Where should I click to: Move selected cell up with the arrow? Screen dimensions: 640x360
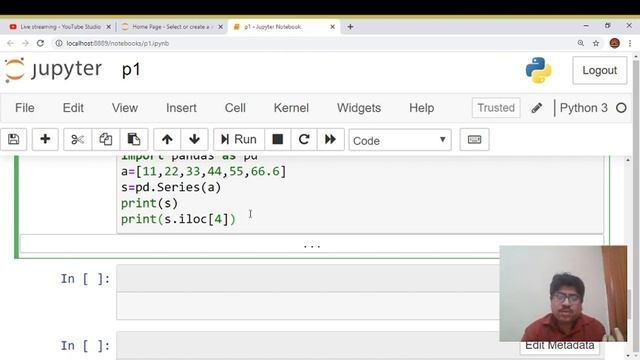[167, 140]
